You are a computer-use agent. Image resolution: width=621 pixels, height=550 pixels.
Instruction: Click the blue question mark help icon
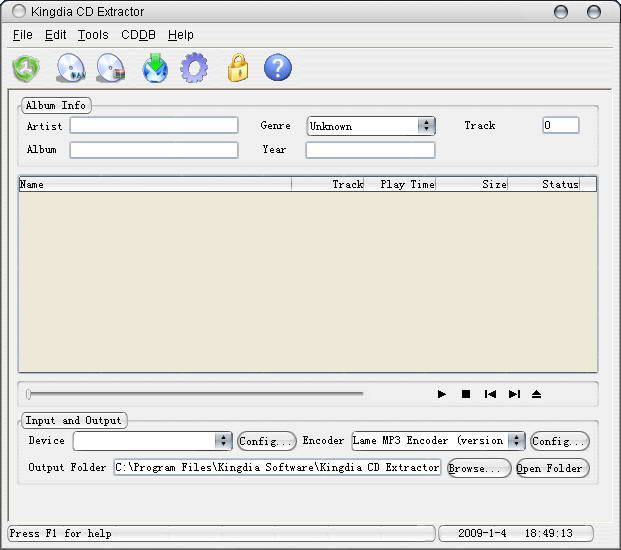pyautogui.click(x=278, y=67)
